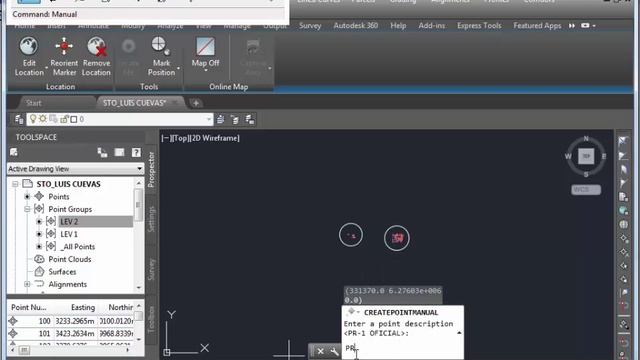The width and height of the screenshot is (640, 360).
Task: Switch to the Survey toolspace tab
Action: [x=151, y=269]
